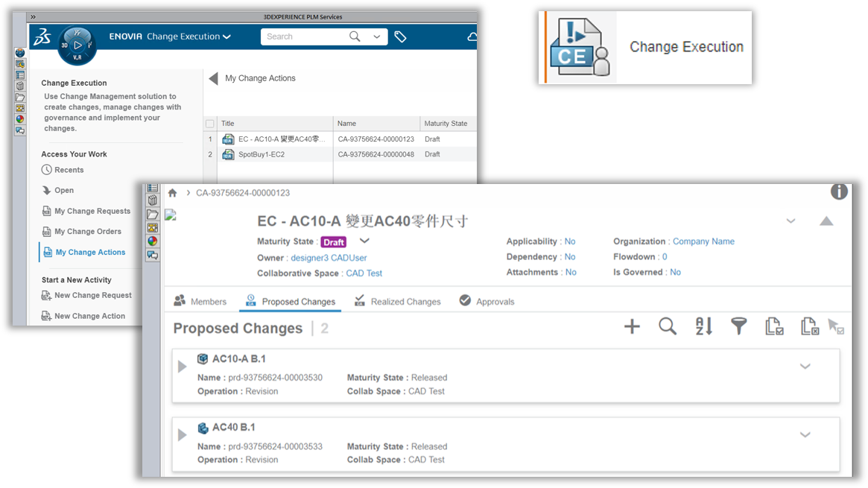Click the back arrow beside My Change Actions

214,78
